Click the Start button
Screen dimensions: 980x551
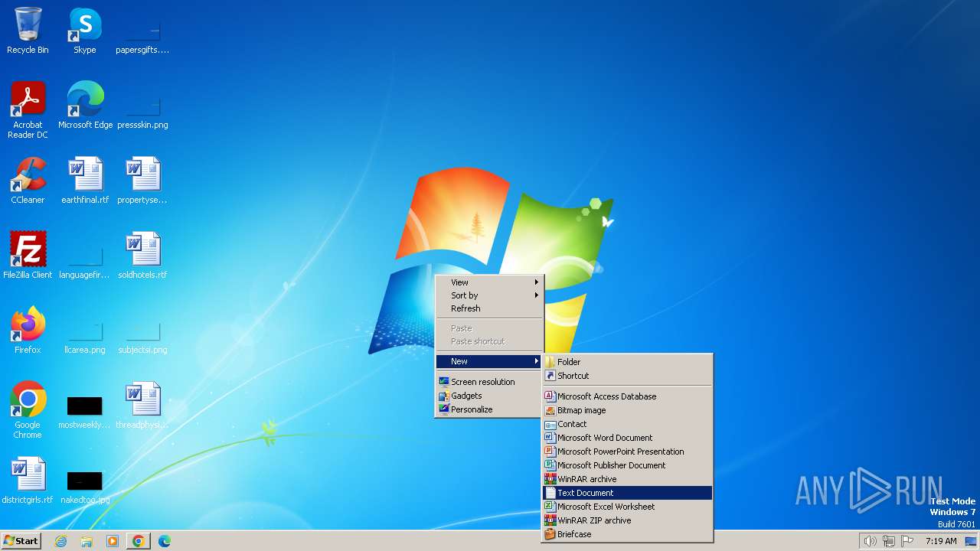tap(21, 541)
